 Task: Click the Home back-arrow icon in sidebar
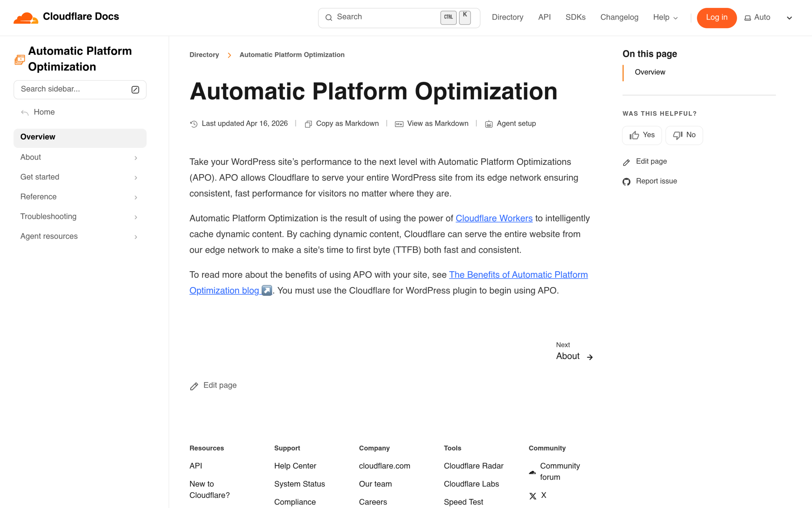point(24,112)
